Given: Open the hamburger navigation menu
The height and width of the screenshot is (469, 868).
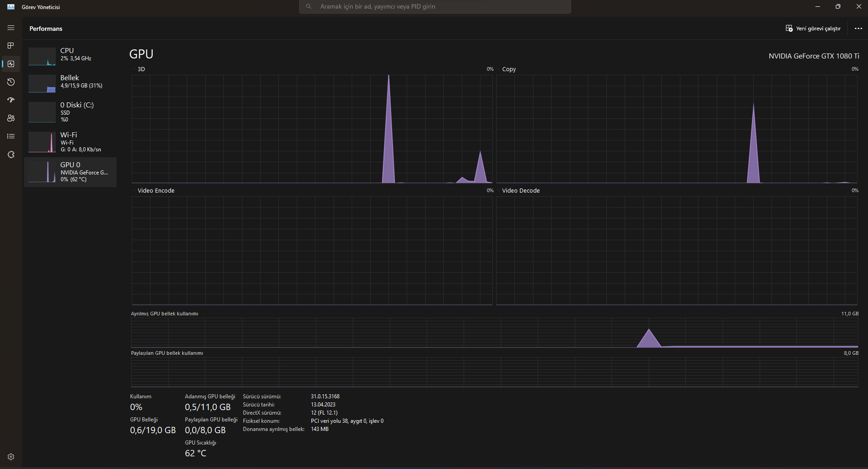Looking at the screenshot, I should click(x=11, y=28).
